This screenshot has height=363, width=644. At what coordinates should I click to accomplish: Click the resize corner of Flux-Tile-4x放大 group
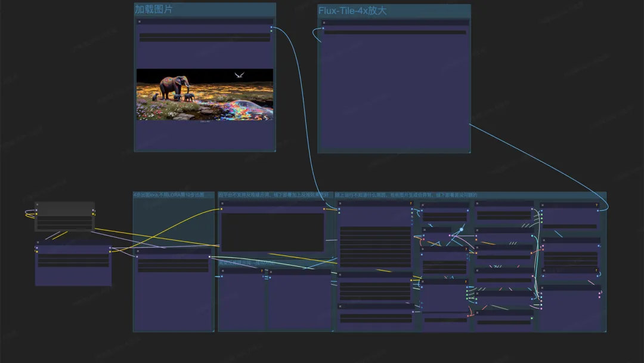point(469,151)
